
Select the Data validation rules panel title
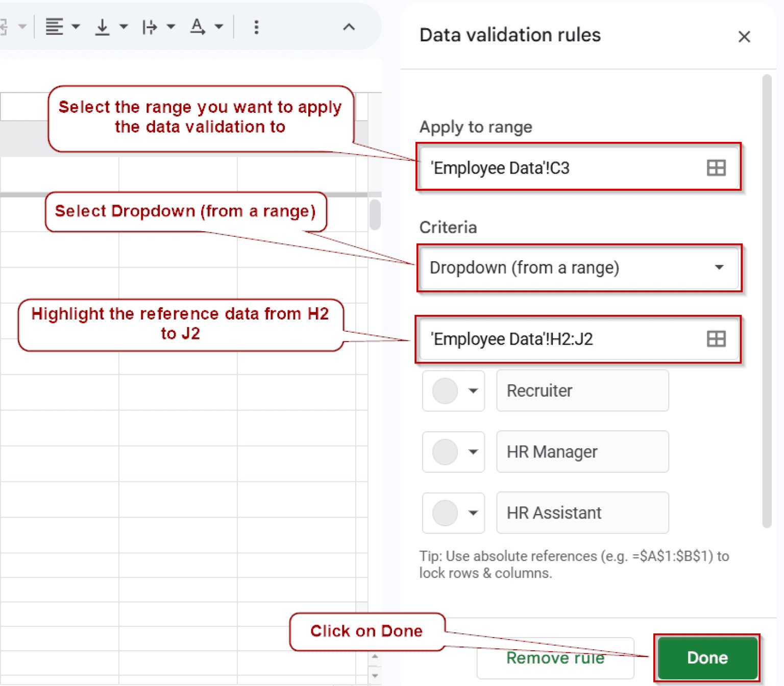(510, 35)
